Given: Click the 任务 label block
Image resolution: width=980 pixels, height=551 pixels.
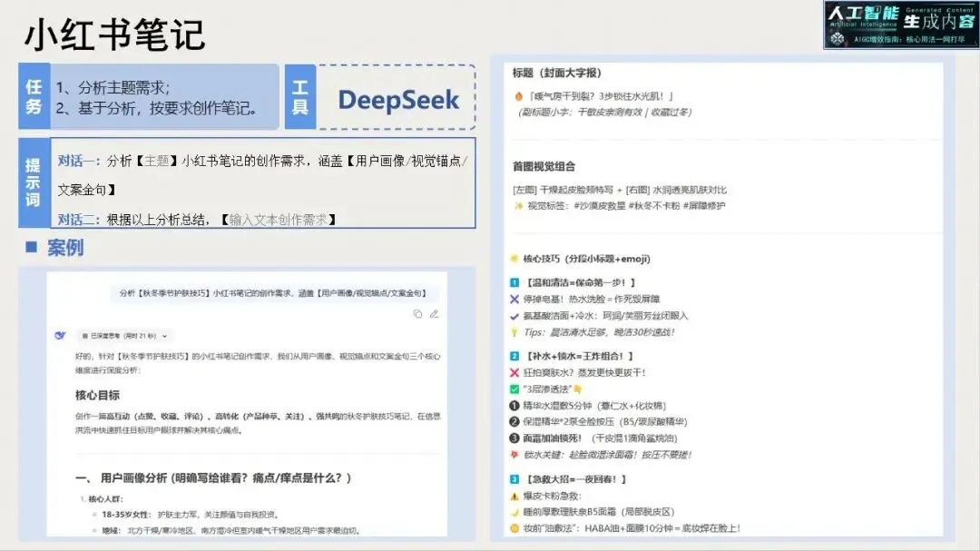Looking at the screenshot, I should tap(34, 96).
